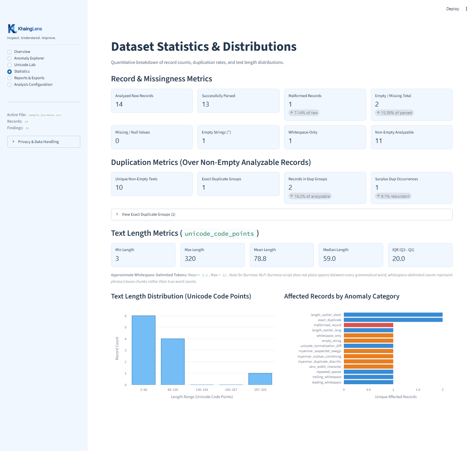Click the 3–66 histogram bar
The width and height of the screenshot is (476, 451).
point(143,350)
